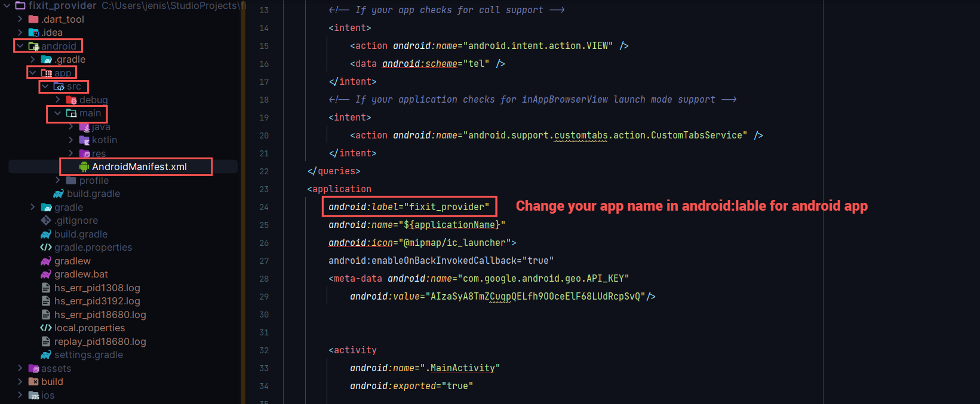
Task: Expand the assets folder chevron
Action: [20, 368]
